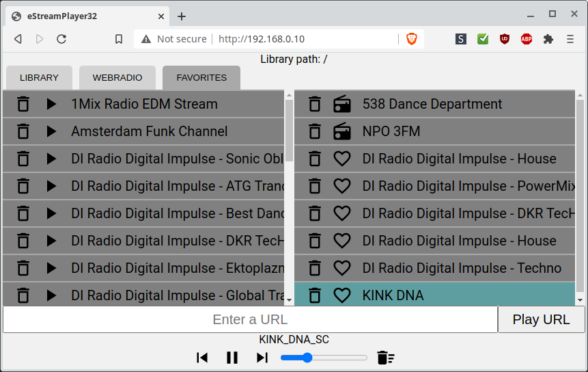588x372 pixels.
Task: Click the address bar URL
Action: pyautogui.click(x=262, y=39)
